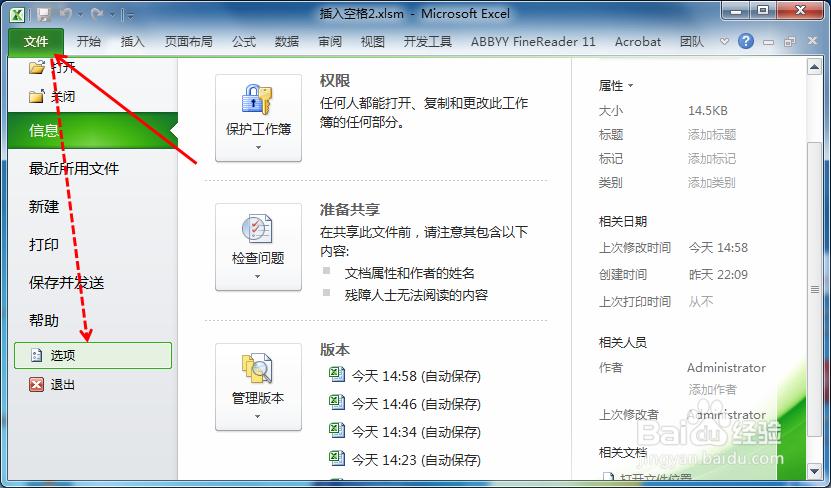Click the vertical scrollbar thumb

coord(815,289)
